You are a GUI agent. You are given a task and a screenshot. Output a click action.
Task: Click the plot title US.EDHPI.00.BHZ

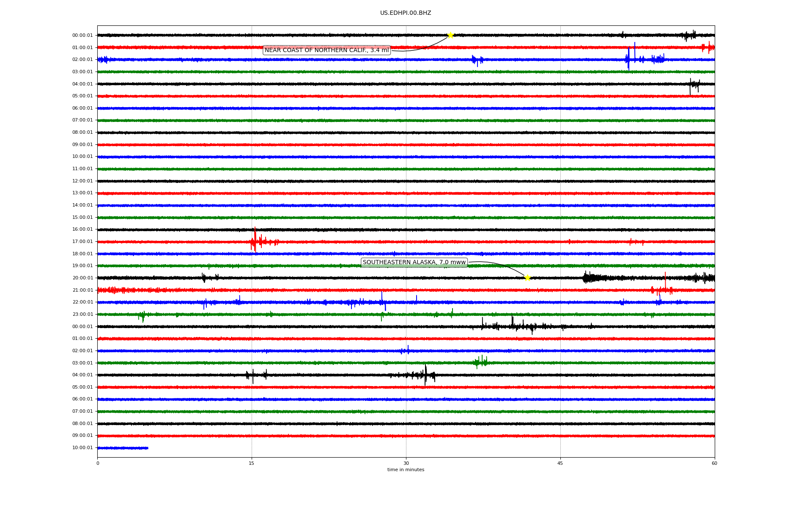point(406,13)
